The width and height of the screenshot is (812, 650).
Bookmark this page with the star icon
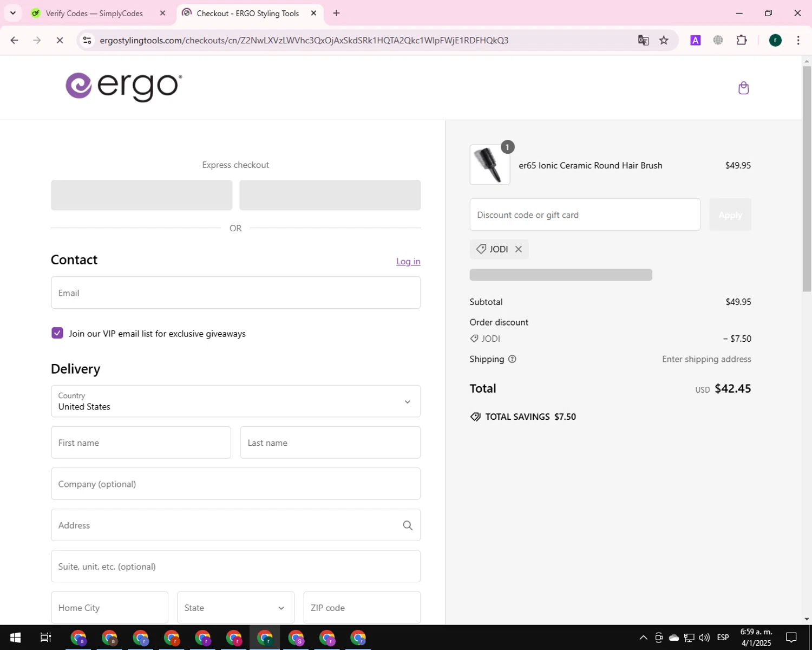pos(664,40)
